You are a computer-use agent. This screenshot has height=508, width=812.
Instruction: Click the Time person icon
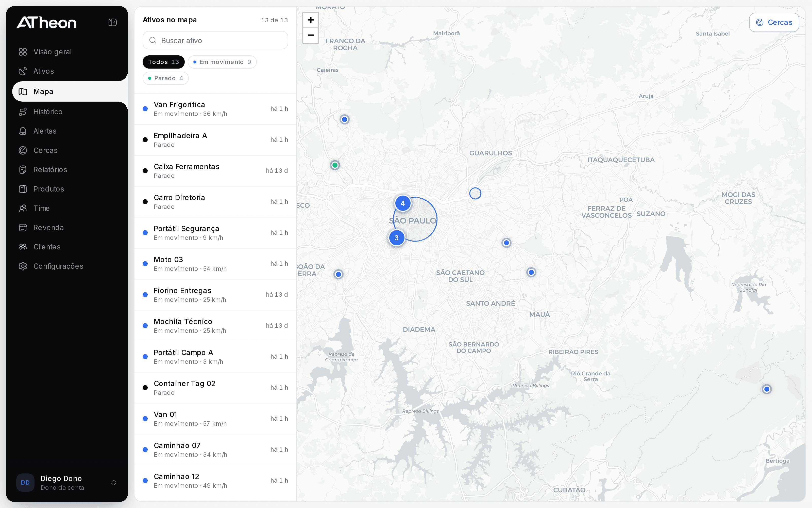[x=23, y=208]
